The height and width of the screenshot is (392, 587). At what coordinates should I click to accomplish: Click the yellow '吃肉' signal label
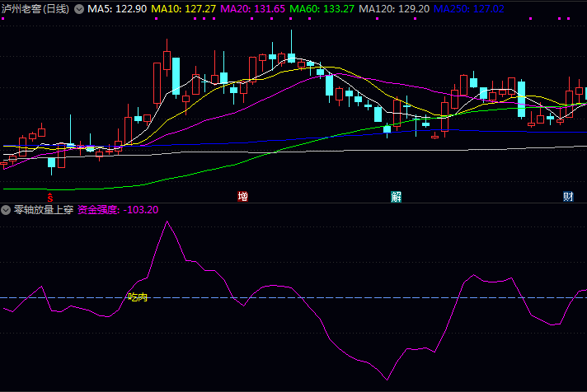tap(138, 297)
